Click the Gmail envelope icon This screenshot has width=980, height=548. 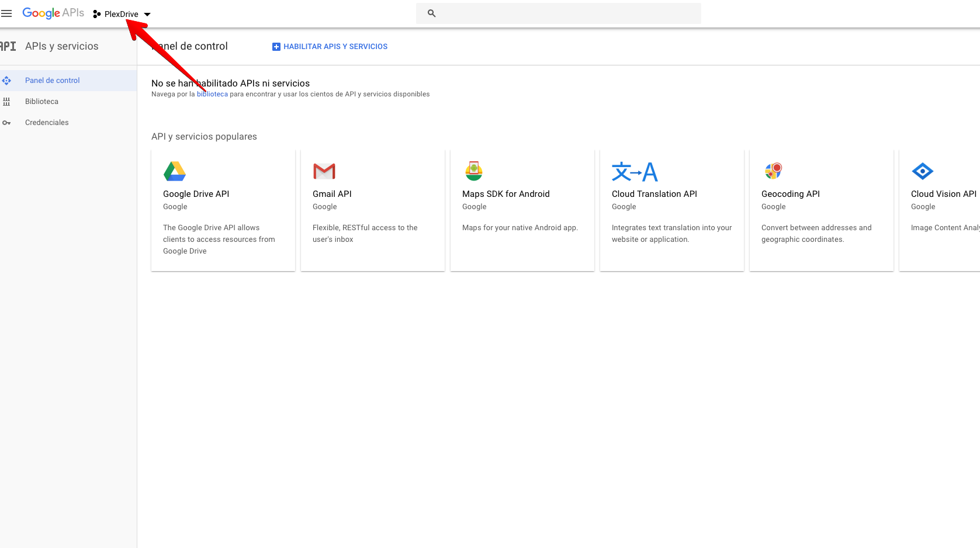(x=324, y=171)
